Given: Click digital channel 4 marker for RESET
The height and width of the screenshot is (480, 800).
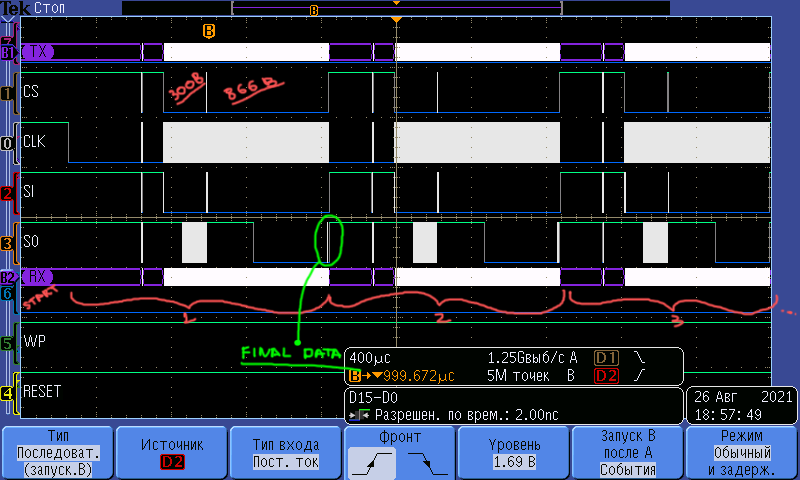Looking at the screenshot, I should click(7, 393).
